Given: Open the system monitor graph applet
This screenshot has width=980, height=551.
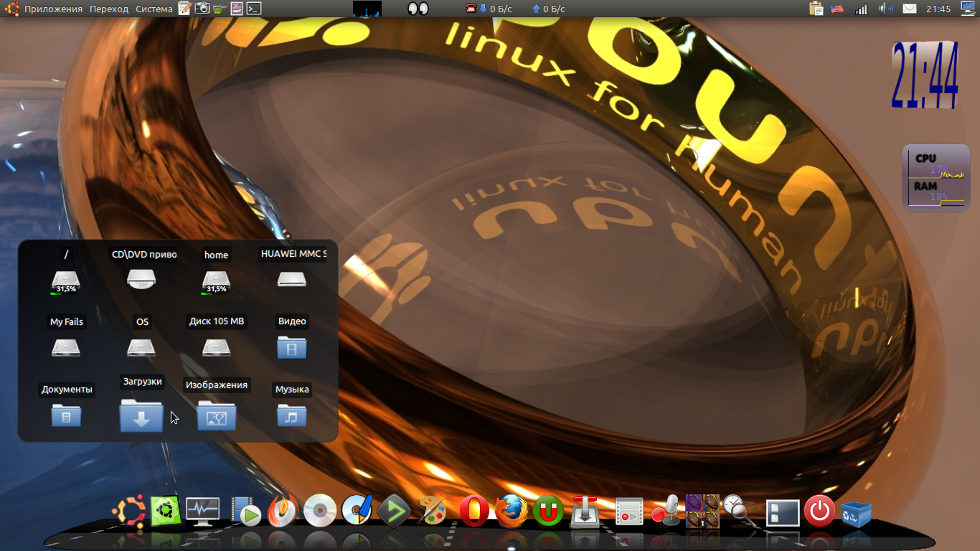Looking at the screenshot, I should [367, 9].
